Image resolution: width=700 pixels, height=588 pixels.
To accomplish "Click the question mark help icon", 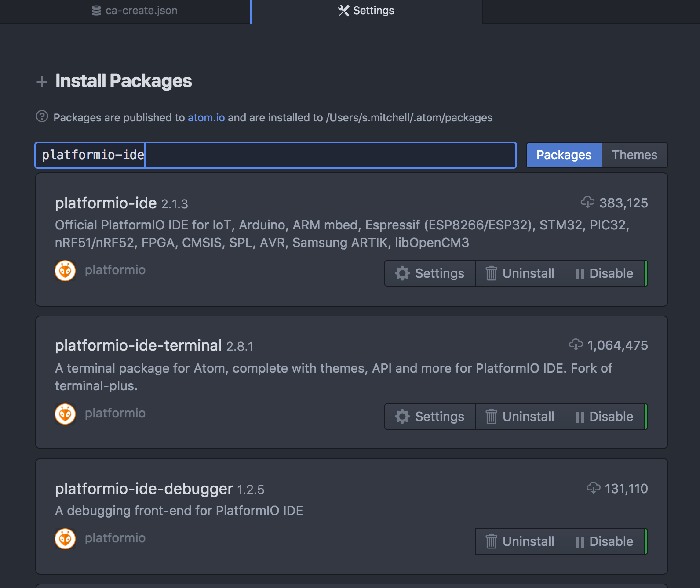I will pyautogui.click(x=42, y=116).
